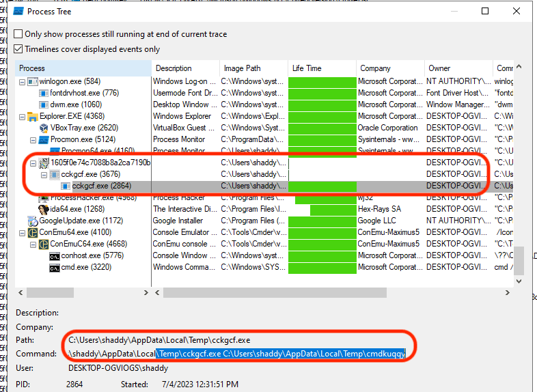
Task: Click the GoogleUpdate.exe icon
Action: [x=33, y=221]
